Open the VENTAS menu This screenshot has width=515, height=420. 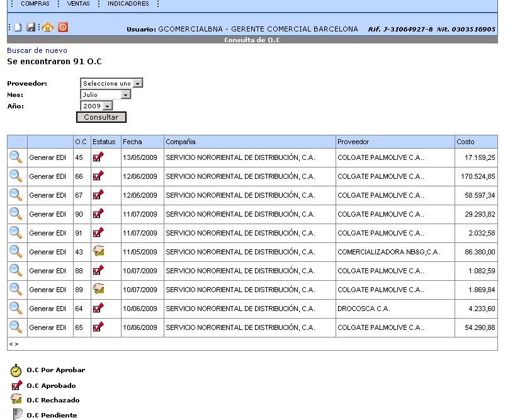pyautogui.click(x=79, y=4)
